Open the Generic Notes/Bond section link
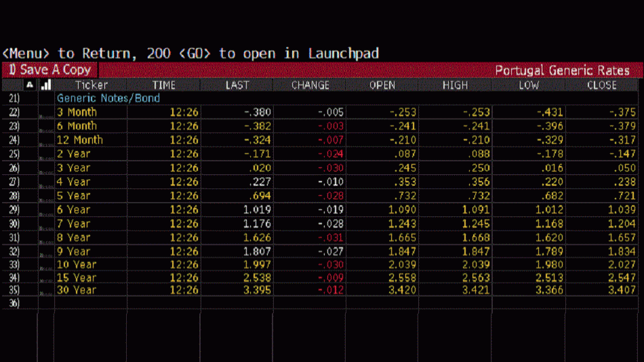Image resolution: width=644 pixels, height=362 pixels. click(108, 98)
